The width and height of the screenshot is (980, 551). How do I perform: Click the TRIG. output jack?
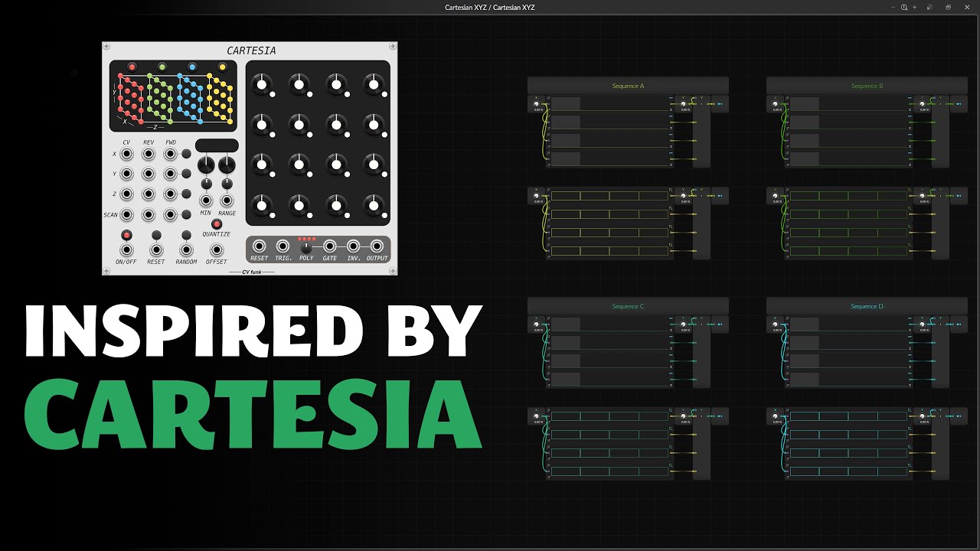(x=283, y=246)
